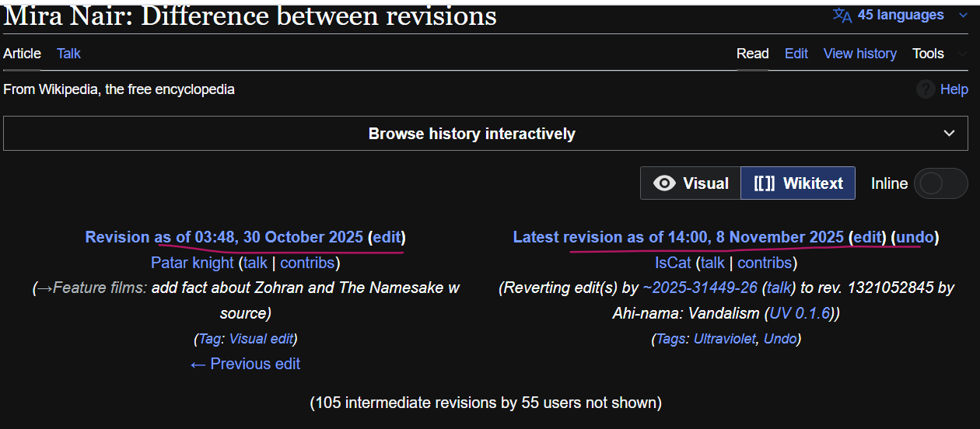Toggle the Inline diff switch
This screenshot has height=429, width=980.
click(940, 183)
